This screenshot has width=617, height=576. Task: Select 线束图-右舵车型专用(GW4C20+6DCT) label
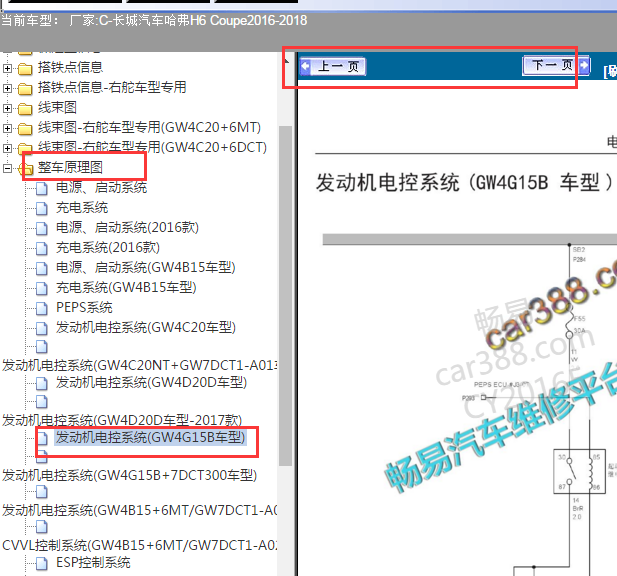(x=152, y=148)
